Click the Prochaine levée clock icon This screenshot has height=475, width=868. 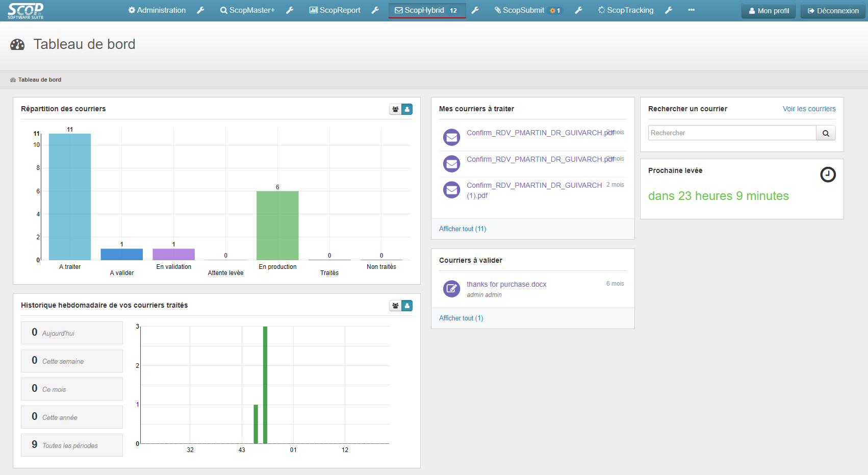click(828, 174)
